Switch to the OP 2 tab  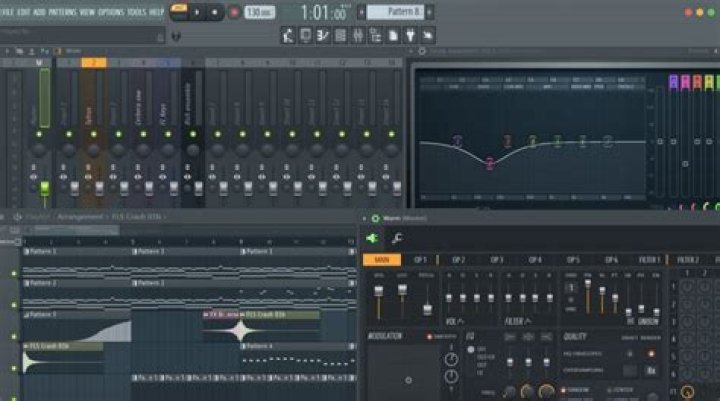pyautogui.click(x=458, y=260)
